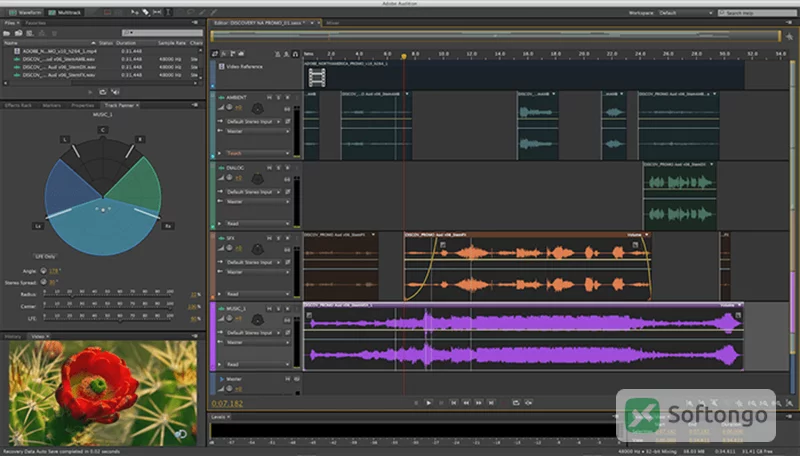Show the EQ view in track header
800x456 pixels.
point(241,54)
